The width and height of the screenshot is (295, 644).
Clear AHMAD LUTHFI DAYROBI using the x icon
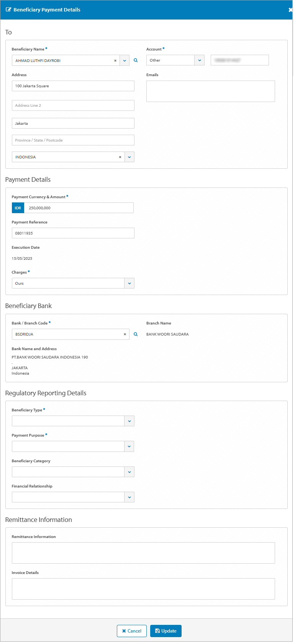coord(115,60)
